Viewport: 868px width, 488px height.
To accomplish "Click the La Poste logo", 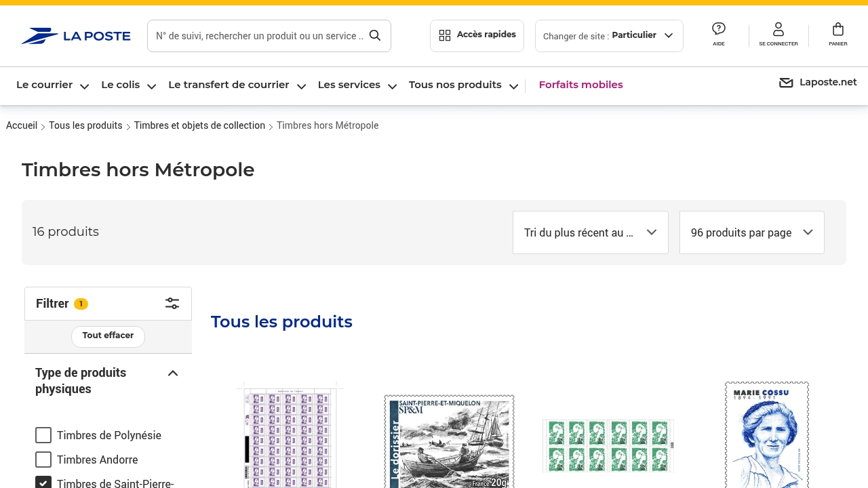I will tap(75, 36).
